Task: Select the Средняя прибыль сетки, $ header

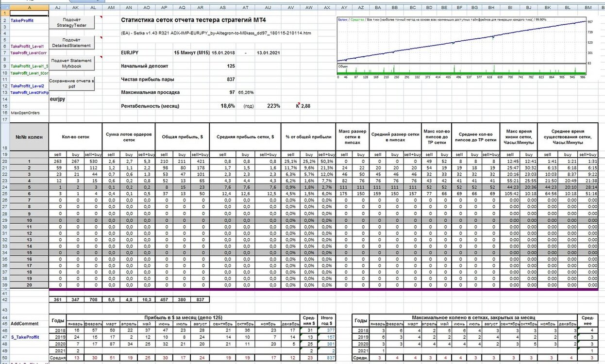Action: point(245,137)
